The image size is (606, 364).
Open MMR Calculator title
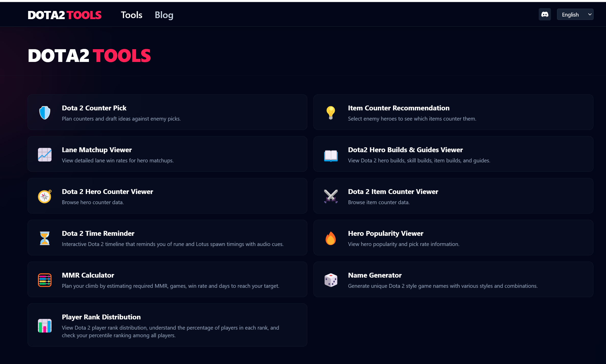pos(88,275)
